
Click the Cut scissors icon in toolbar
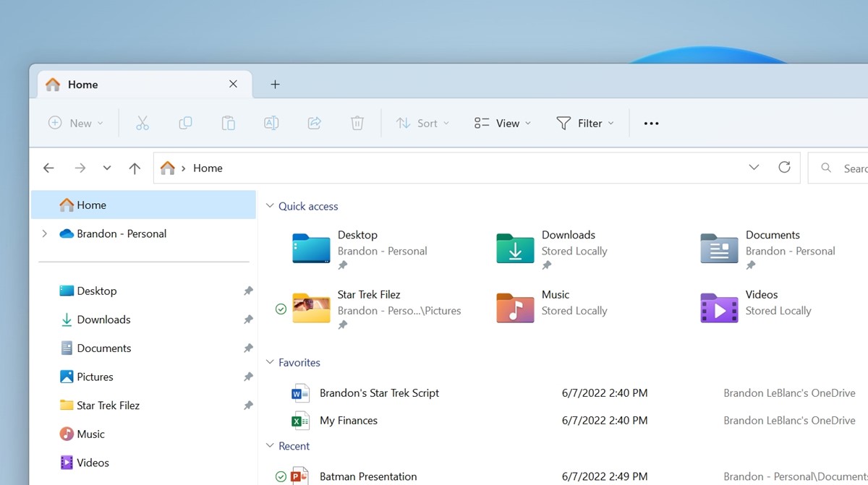tap(142, 124)
